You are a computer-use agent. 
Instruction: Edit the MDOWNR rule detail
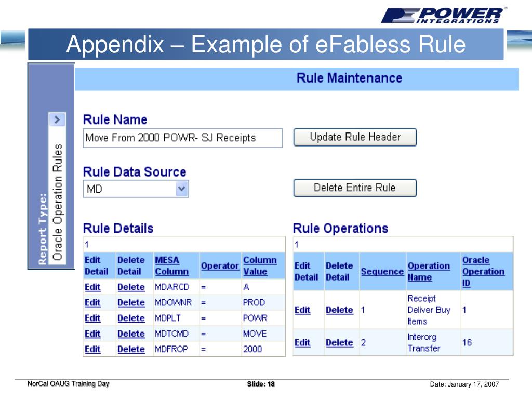coord(92,303)
